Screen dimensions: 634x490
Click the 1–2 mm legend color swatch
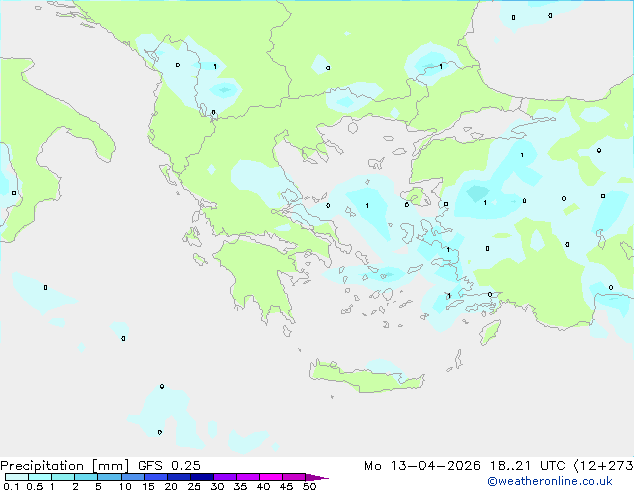click(x=63, y=477)
